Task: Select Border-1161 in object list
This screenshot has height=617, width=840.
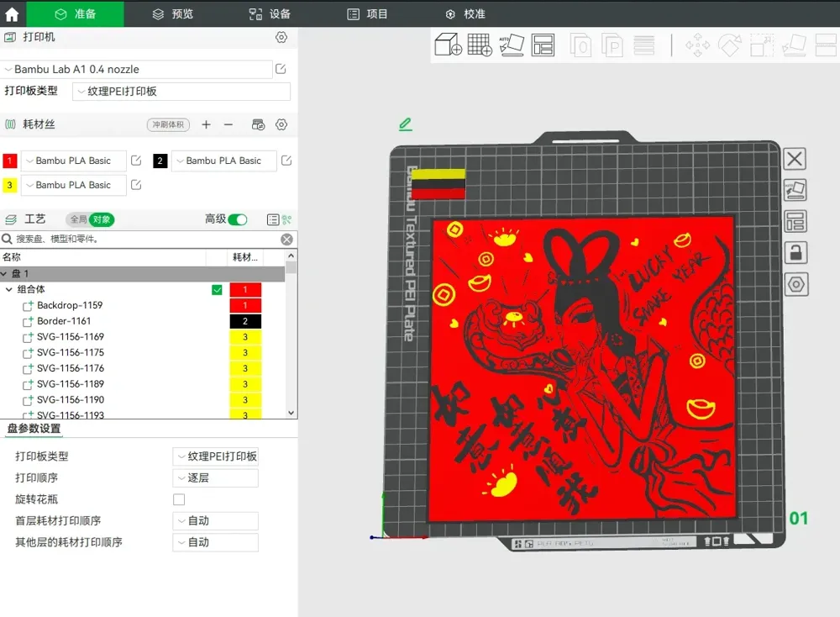Action: pyautogui.click(x=64, y=320)
